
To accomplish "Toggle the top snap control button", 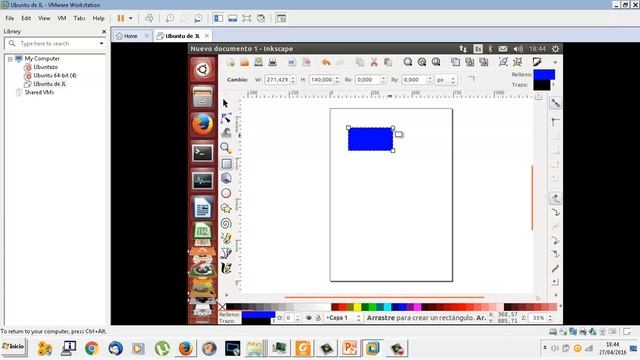I will coord(556,104).
